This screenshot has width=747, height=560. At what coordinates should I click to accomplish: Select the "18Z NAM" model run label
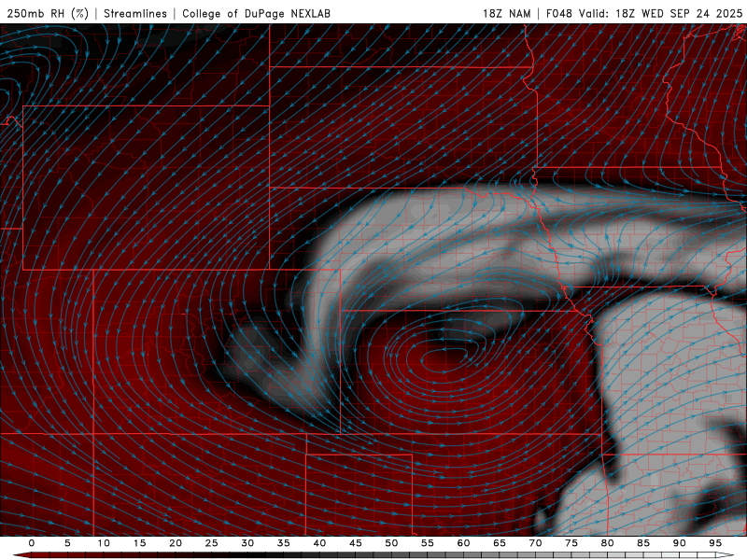507,13
